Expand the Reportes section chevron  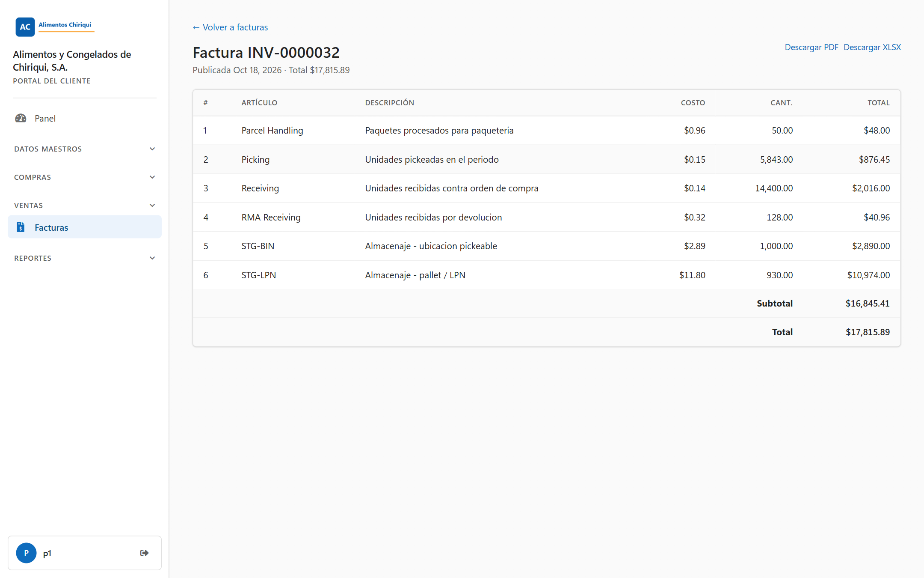[x=152, y=258]
